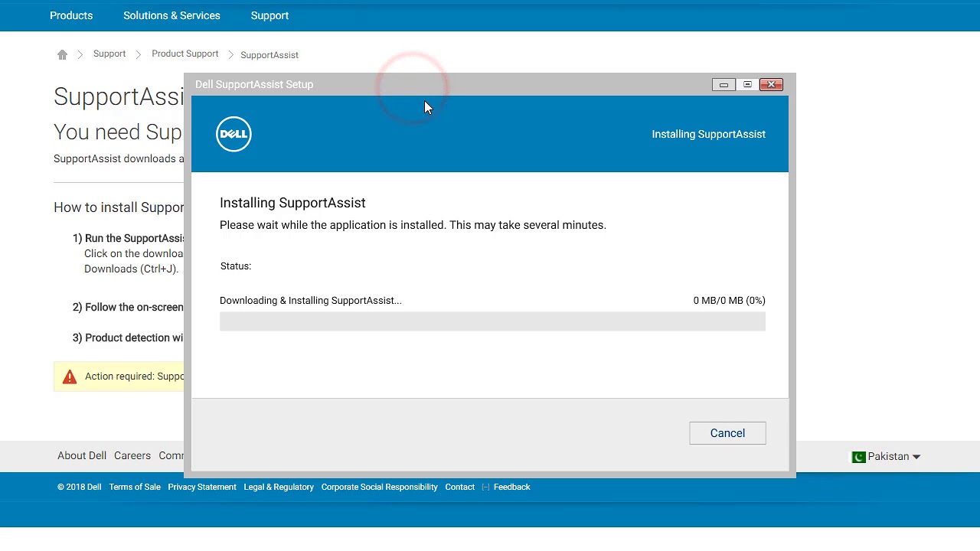
Task: Open the Products navigation menu
Action: point(71,15)
